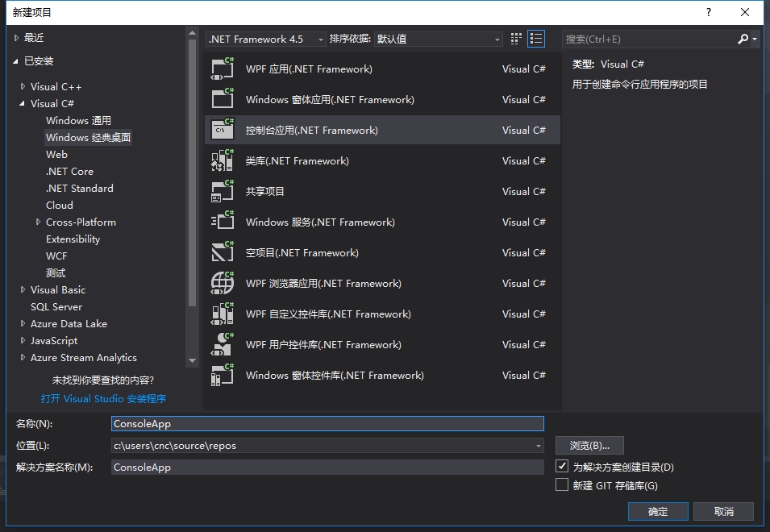Click the Windows 窗体应用 template icon
Image resolution: width=770 pixels, height=532 pixels.
223,99
